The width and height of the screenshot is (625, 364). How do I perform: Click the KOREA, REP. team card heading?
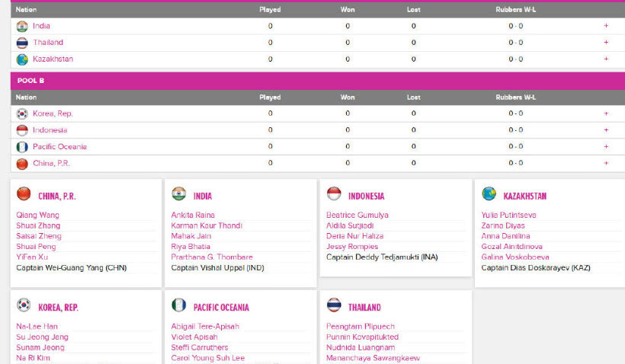tap(58, 308)
